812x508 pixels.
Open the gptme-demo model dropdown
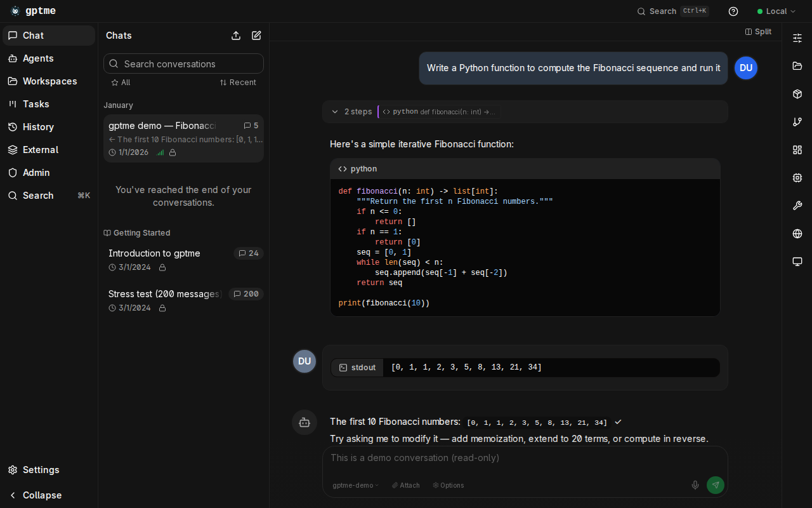pos(356,485)
